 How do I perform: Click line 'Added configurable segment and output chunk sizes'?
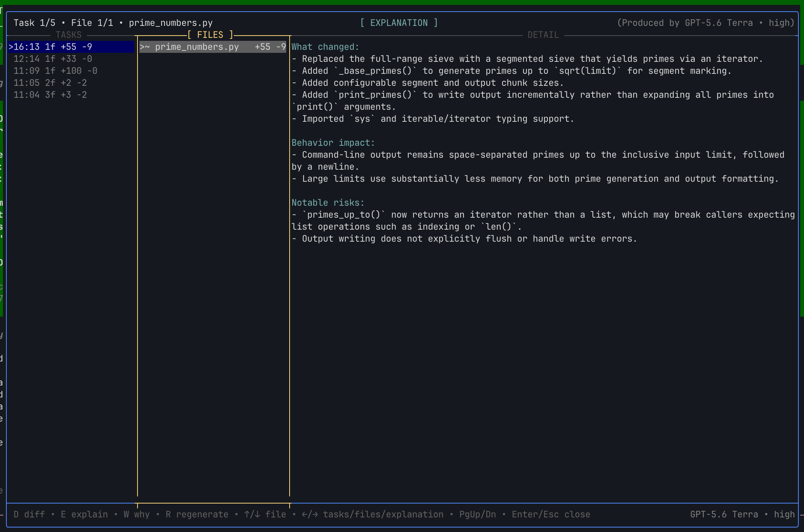[427, 83]
